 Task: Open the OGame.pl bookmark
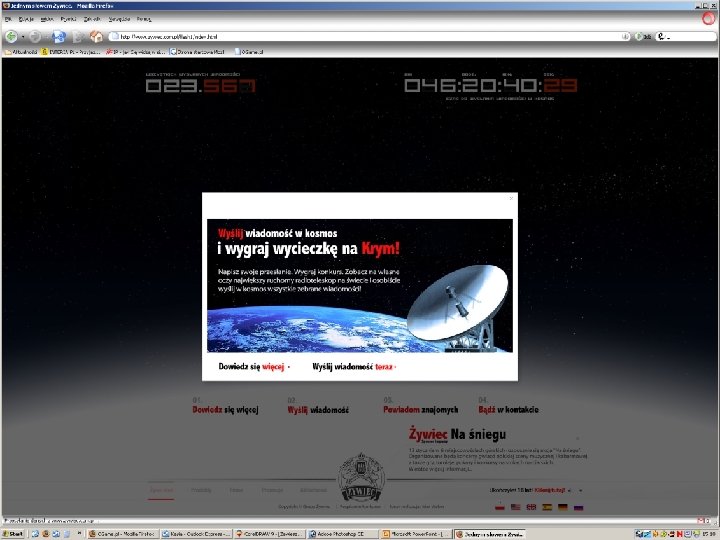(249, 52)
